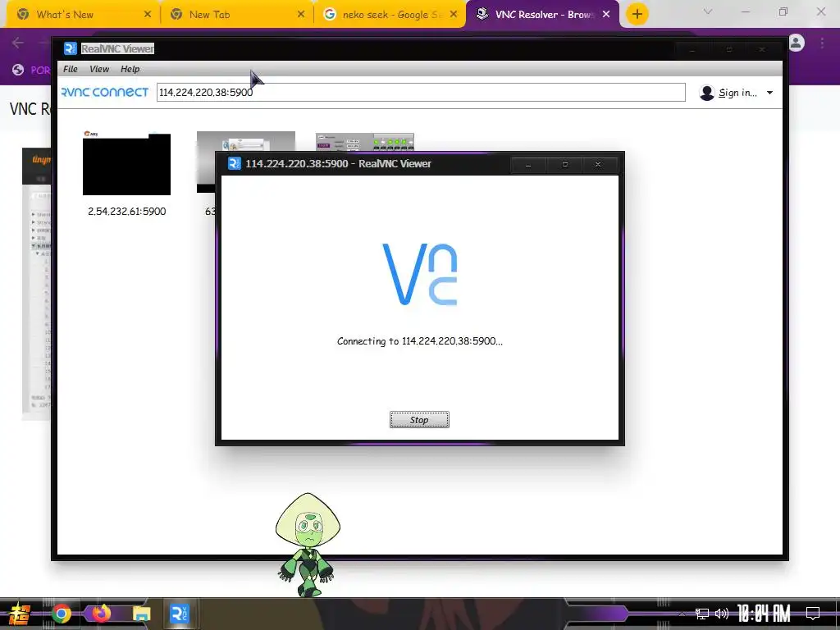Click the network icon in system tray
The height and width of the screenshot is (630, 840).
click(x=702, y=614)
